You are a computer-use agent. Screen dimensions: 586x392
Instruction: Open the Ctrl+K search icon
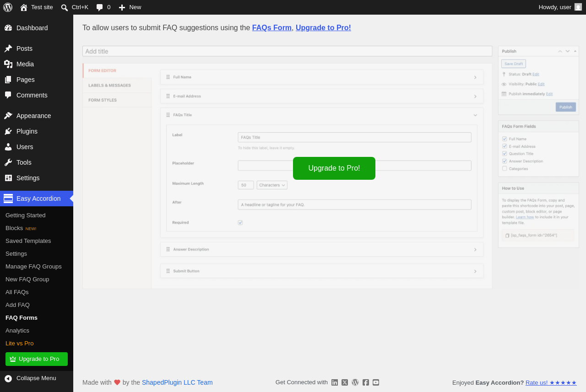coord(65,7)
